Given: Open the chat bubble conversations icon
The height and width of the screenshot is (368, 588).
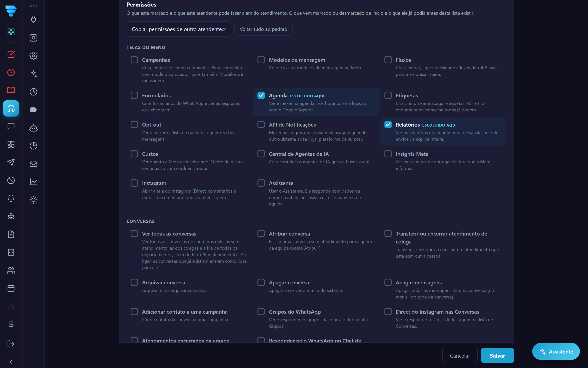Looking at the screenshot, I should click(x=11, y=126).
